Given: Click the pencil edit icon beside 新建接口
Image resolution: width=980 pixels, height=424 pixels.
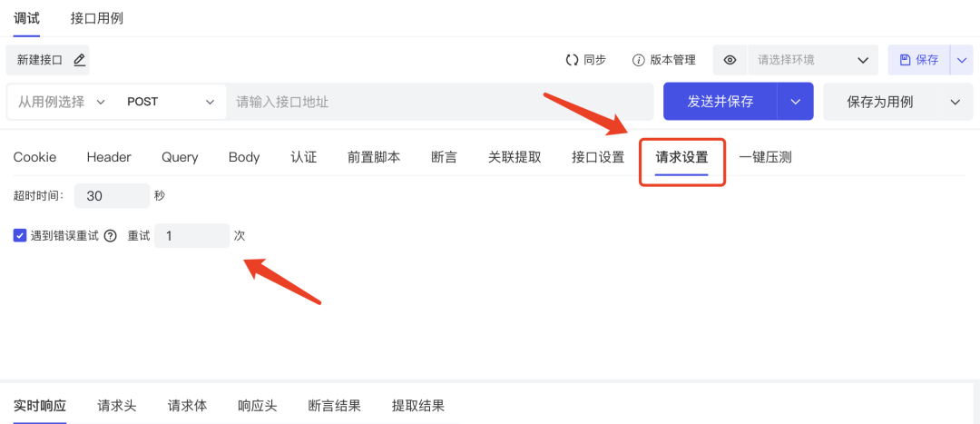Looking at the screenshot, I should tap(79, 60).
